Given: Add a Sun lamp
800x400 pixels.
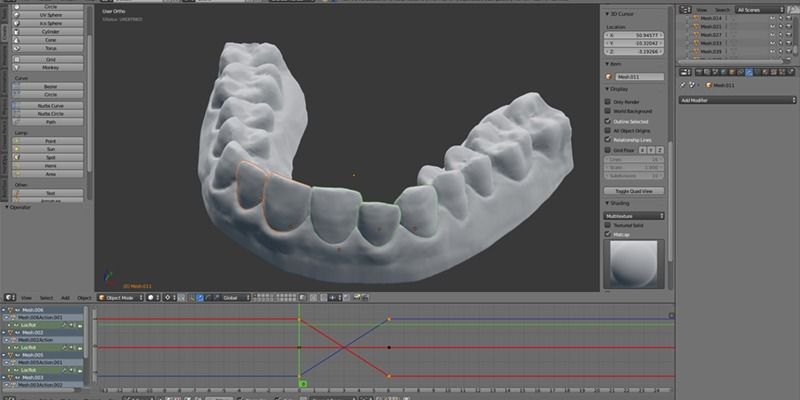Looking at the screenshot, I should pyautogui.click(x=50, y=149).
